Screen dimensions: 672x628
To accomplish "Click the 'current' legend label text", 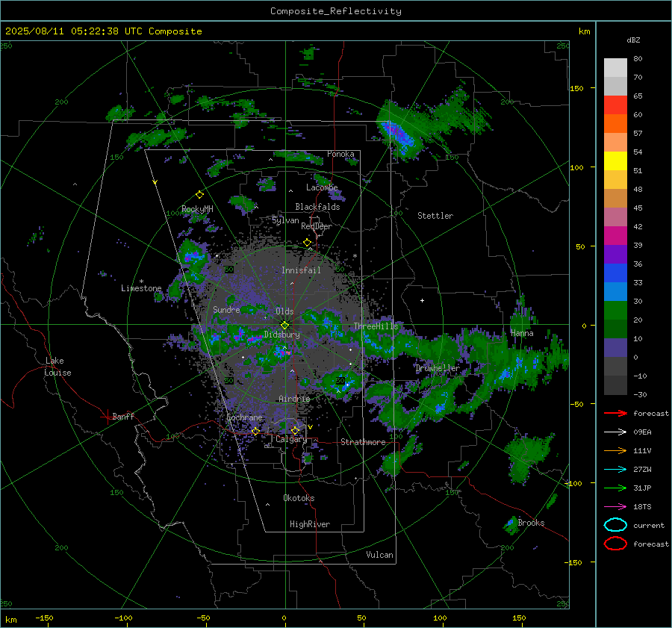I will (x=648, y=526).
